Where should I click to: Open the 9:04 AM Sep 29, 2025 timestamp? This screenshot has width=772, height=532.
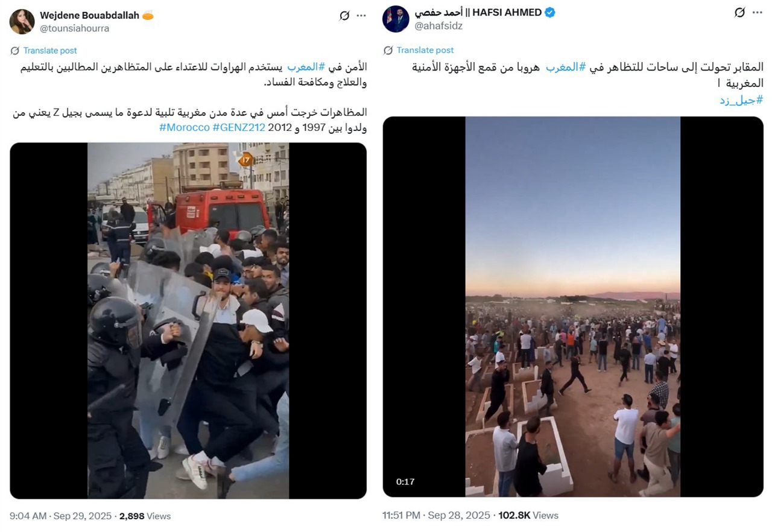pos(60,516)
